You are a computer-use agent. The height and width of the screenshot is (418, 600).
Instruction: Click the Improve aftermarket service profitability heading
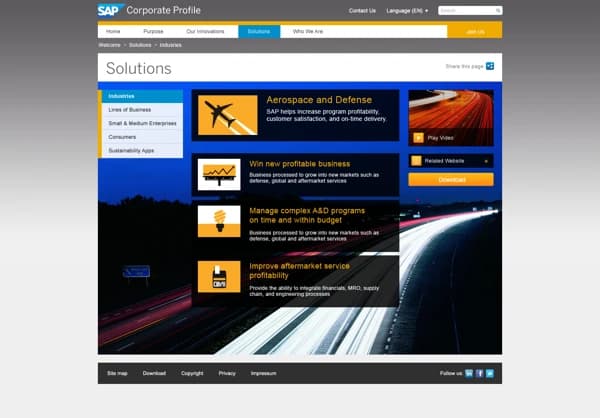(x=299, y=271)
